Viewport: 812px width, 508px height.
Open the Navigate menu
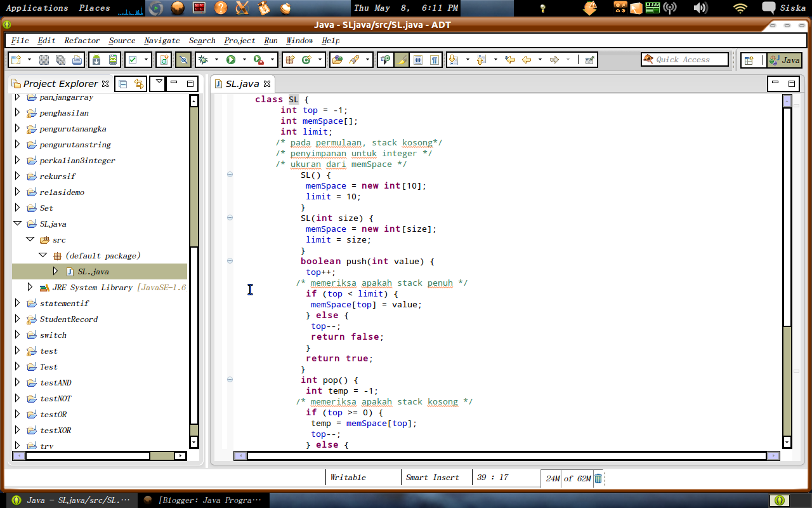click(x=162, y=41)
